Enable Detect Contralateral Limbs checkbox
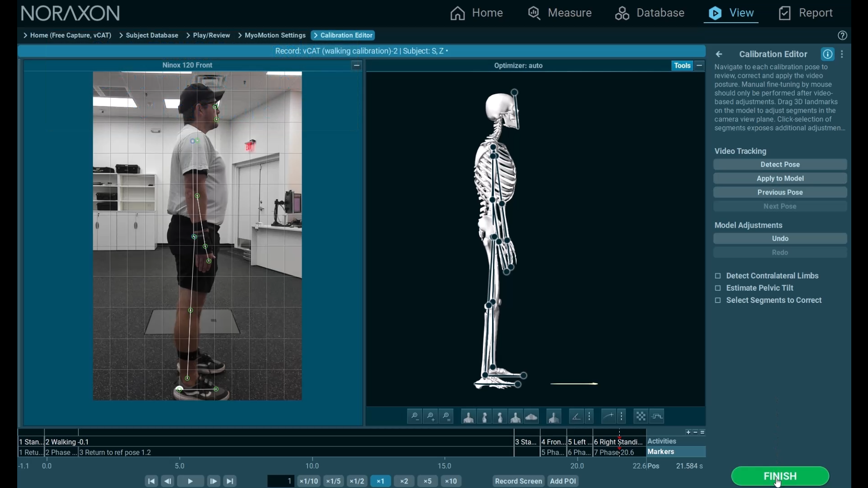 [718, 276]
